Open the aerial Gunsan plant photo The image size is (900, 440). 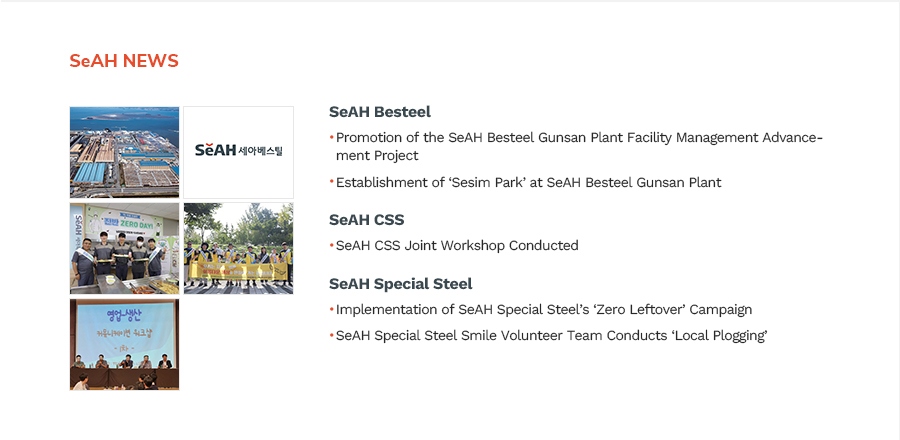click(x=124, y=152)
